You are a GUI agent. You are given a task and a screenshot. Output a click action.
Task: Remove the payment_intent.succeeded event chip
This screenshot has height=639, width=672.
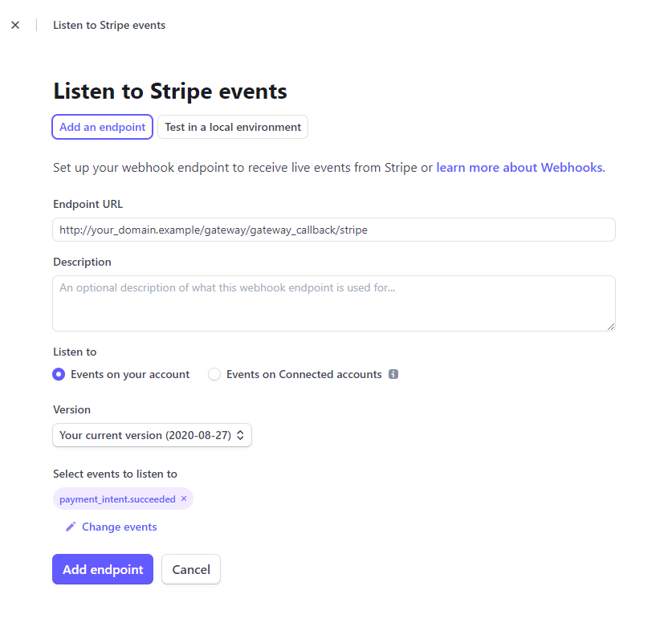tap(184, 499)
